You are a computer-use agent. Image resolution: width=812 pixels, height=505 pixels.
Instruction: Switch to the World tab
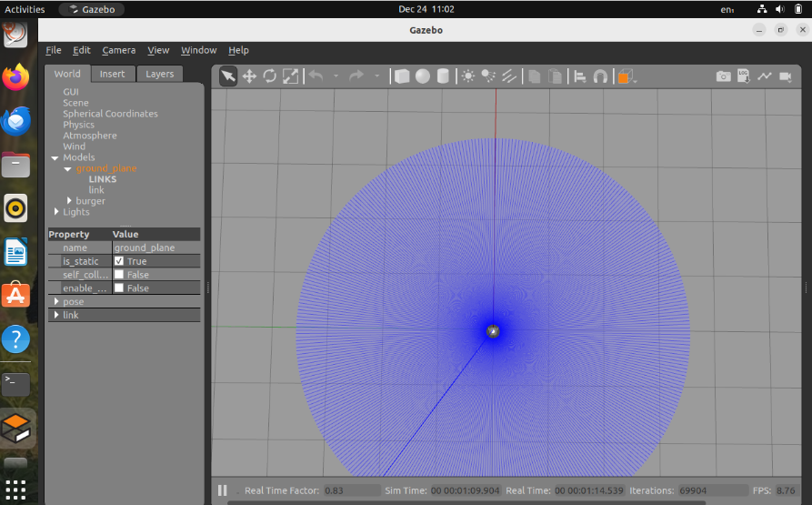point(67,74)
